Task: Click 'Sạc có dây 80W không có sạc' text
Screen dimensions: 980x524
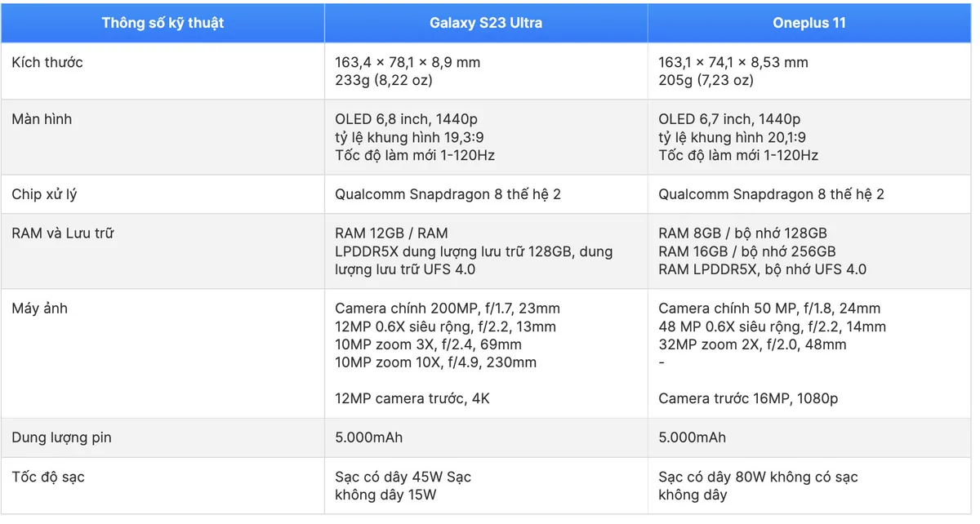Action: [758, 477]
